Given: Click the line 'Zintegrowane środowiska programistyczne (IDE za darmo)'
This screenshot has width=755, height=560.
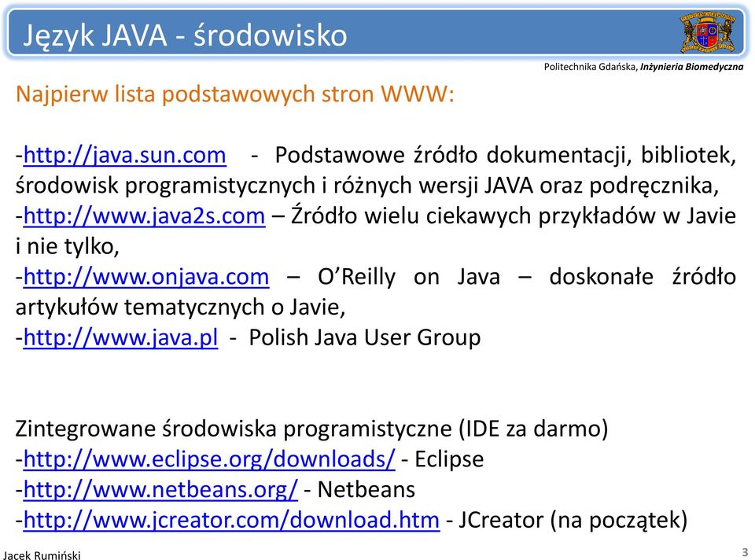Looking at the screenshot, I should coord(311,429).
